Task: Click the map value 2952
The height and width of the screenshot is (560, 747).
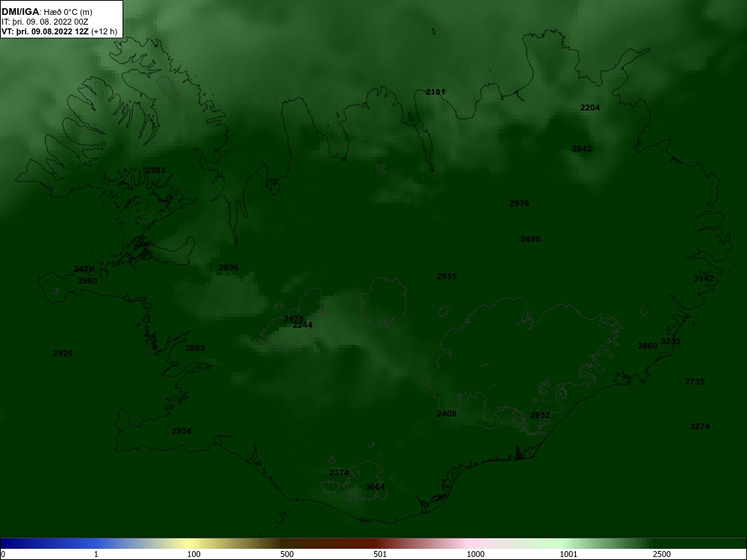Action: coord(540,415)
